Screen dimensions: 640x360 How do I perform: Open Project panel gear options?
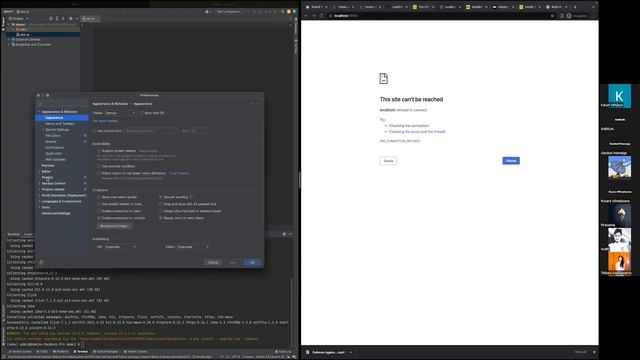(x=71, y=18)
